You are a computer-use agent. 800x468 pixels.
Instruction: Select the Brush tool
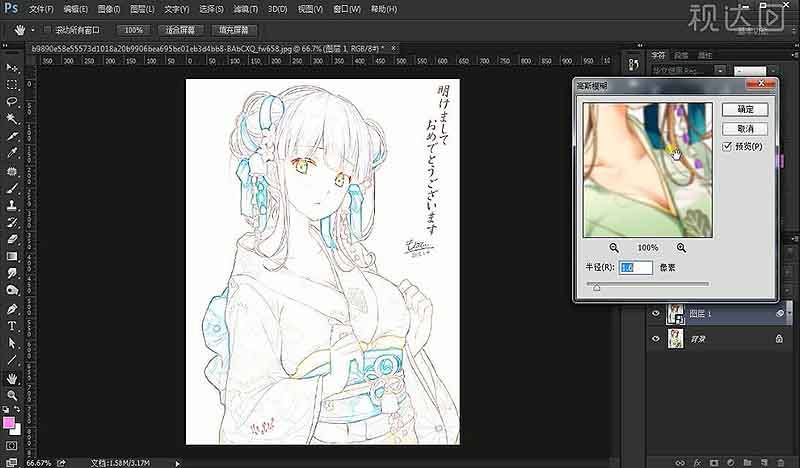click(x=12, y=188)
